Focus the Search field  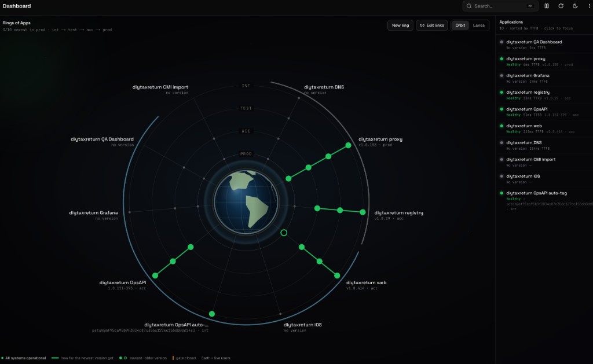pos(500,6)
